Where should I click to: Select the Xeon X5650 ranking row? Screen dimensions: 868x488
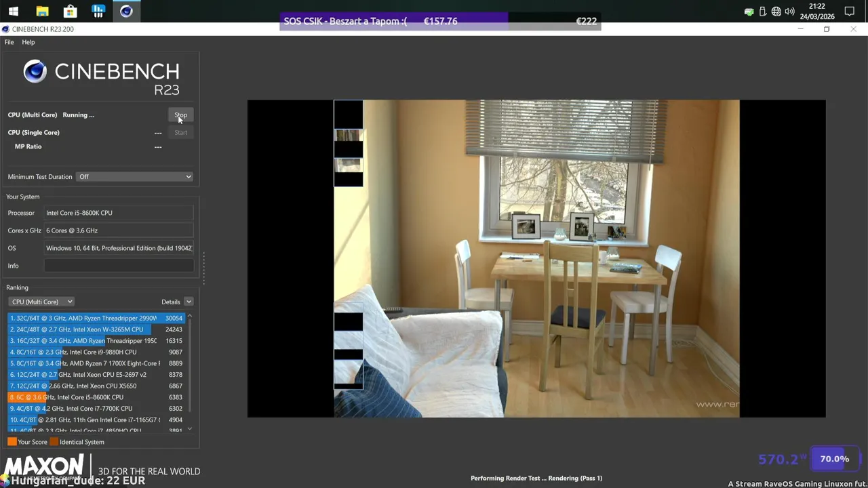(96, 386)
